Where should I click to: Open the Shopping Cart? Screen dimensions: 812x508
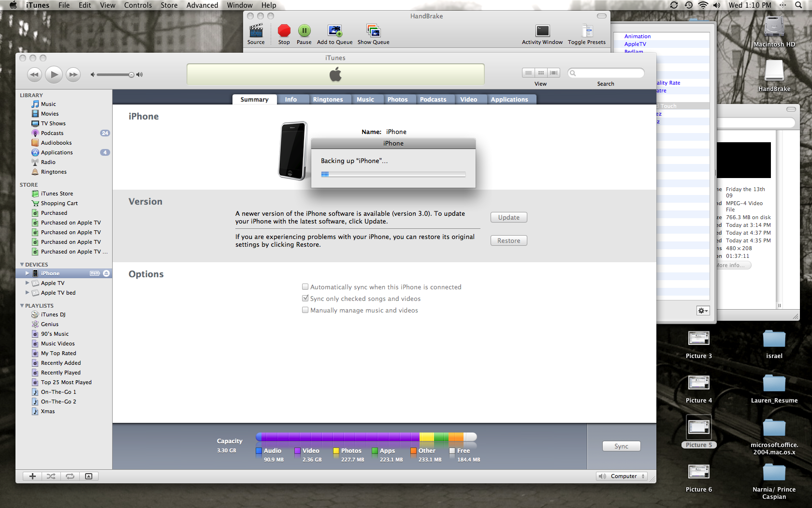(x=59, y=203)
